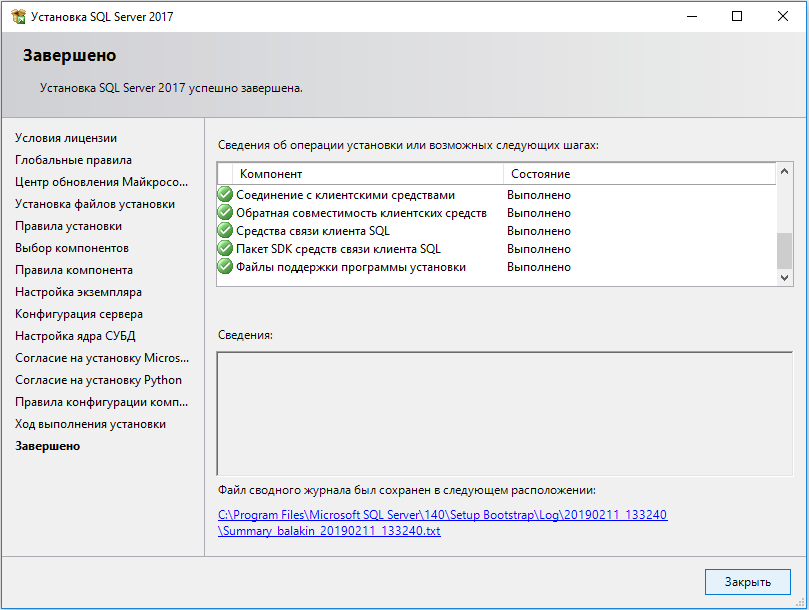Image resolution: width=809 pixels, height=610 pixels.
Task: Click green check icon for Обратная совместимость клиентских средств
Action: (x=225, y=213)
